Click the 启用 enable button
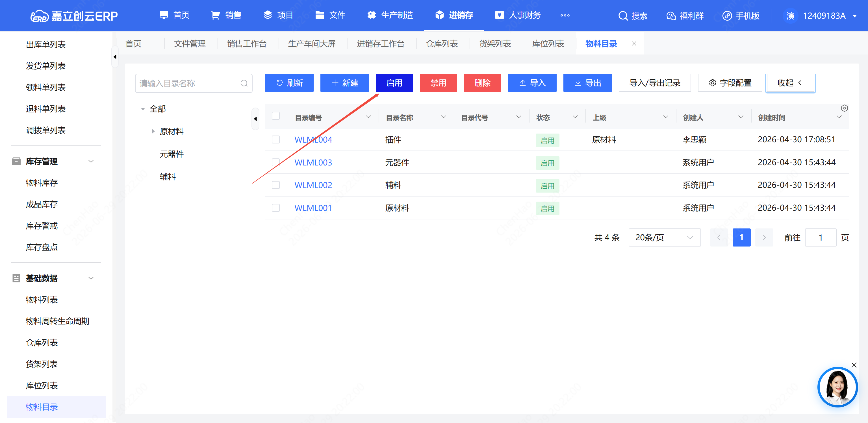Screen dimensions: 868x423 (x=394, y=83)
